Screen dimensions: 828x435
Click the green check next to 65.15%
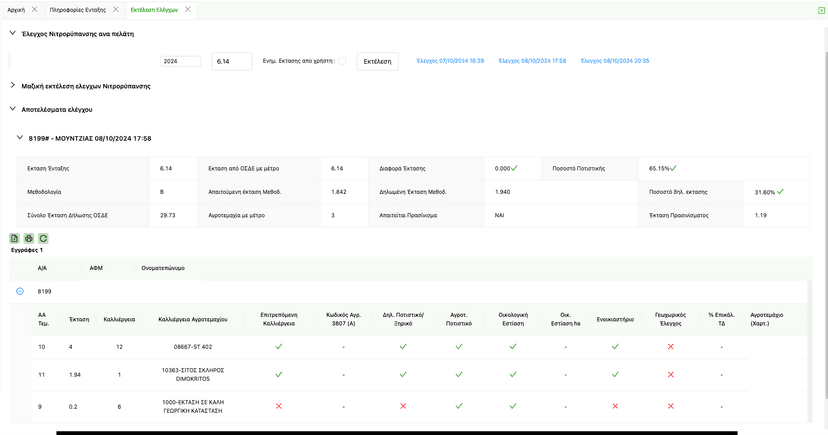[x=673, y=168]
